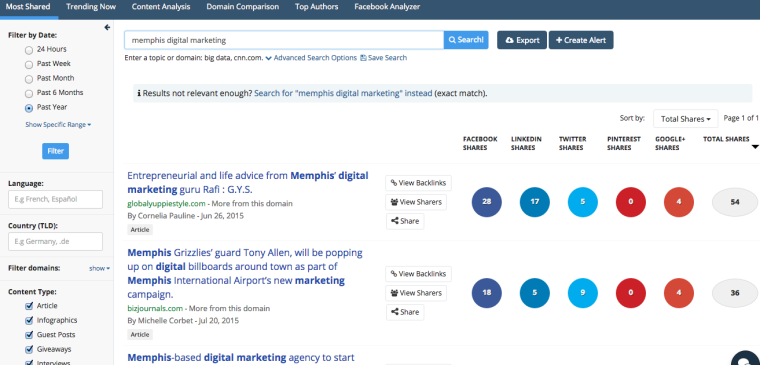Collapse the sidebar with left arrow icon
Image resolution: width=760 pixels, height=365 pixels.
107,28
